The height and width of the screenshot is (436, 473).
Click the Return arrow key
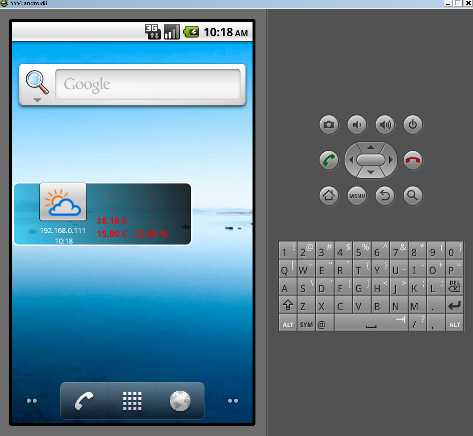pyautogui.click(x=454, y=305)
